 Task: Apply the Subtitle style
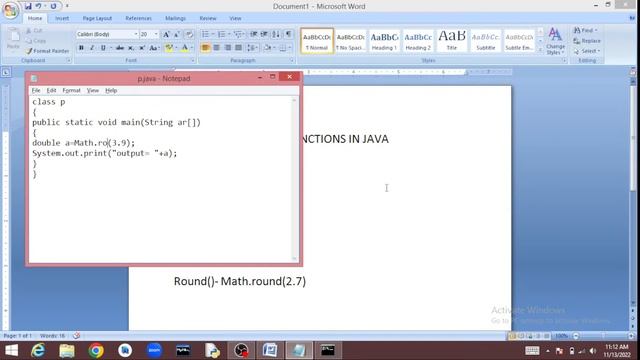(x=486, y=40)
